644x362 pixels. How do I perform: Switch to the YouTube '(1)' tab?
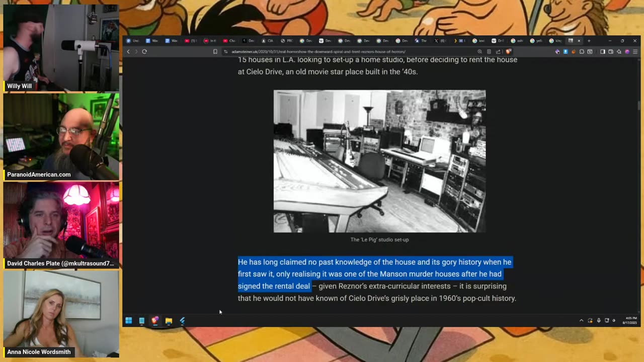pyautogui.click(x=191, y=41)
